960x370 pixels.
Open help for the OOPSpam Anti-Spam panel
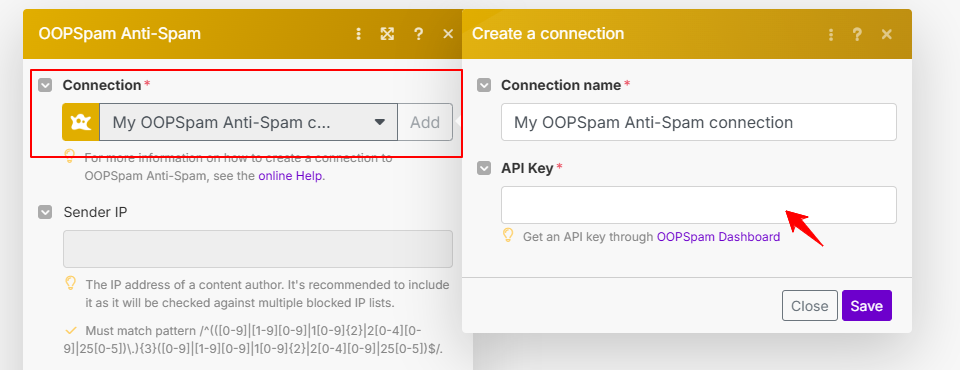[x=418, y=34]
